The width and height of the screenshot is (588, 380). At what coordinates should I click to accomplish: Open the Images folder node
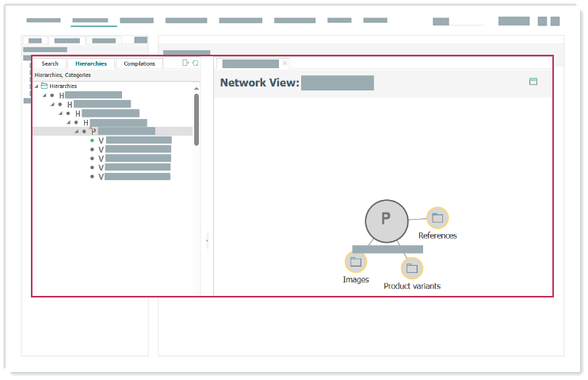click(356, 262)
